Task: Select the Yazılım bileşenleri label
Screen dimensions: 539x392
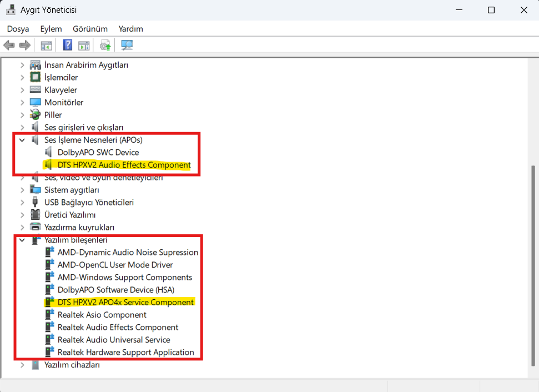Action: [x=75, y=240]
